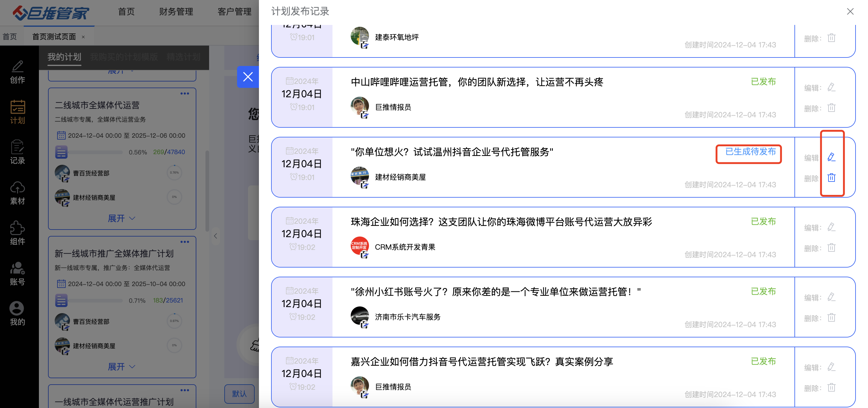Screen dimensions: 868x408
Task: Click the 默认 button
Action: [x=239, y=393]
